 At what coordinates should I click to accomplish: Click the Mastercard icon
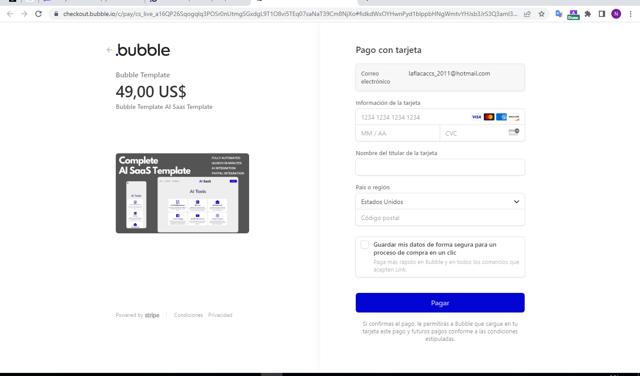(x=489, y=117)
